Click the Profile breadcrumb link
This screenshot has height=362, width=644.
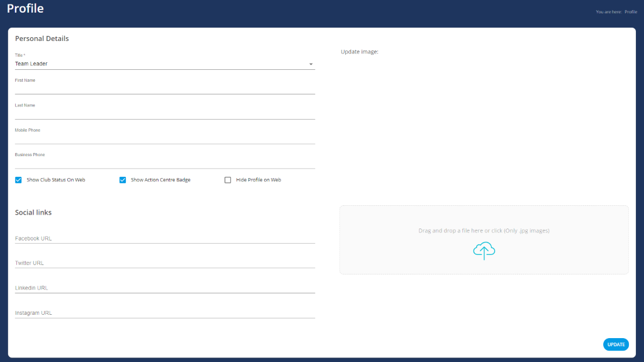[x=630, y=12]
